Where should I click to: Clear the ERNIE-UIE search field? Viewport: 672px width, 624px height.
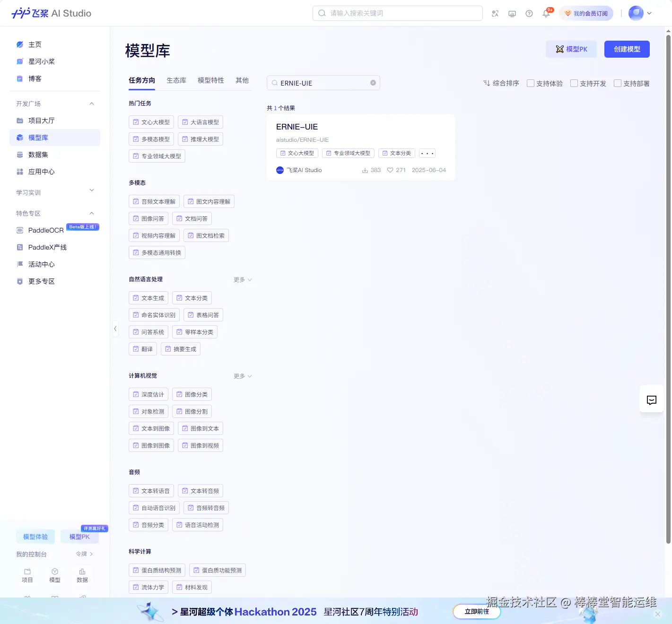point(373,83)
